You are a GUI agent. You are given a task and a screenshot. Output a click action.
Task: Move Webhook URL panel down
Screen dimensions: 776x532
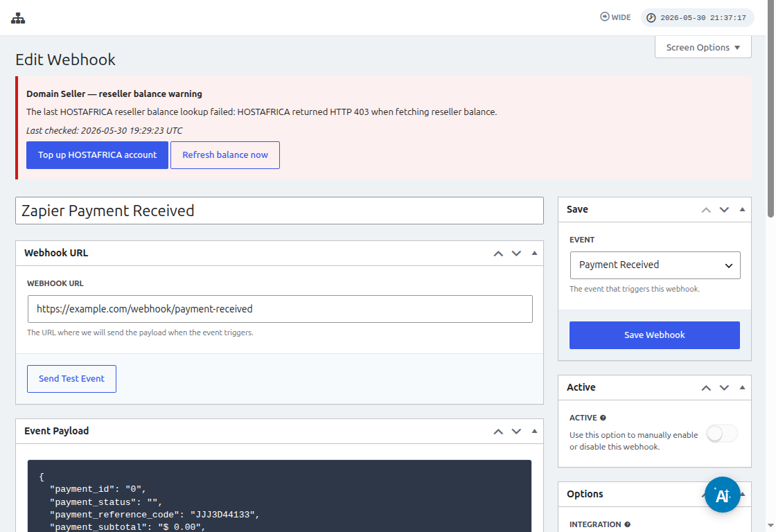click(x=516, y=254)
